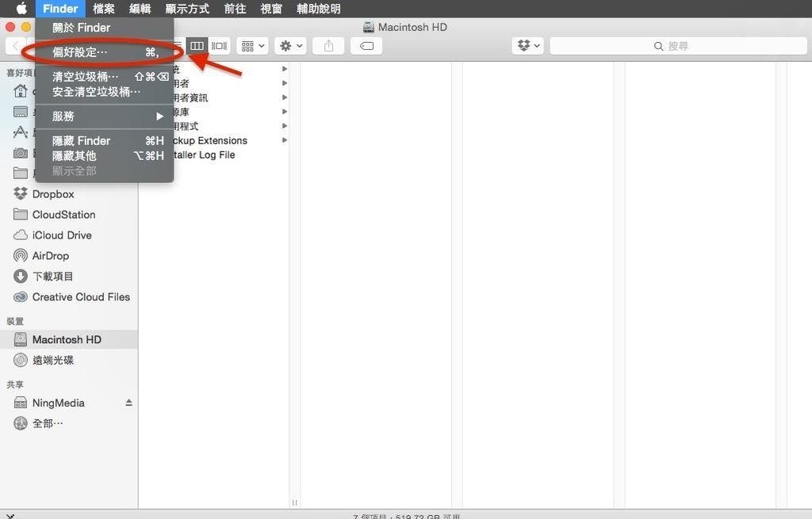Open the Apple menu

point(21,8)
